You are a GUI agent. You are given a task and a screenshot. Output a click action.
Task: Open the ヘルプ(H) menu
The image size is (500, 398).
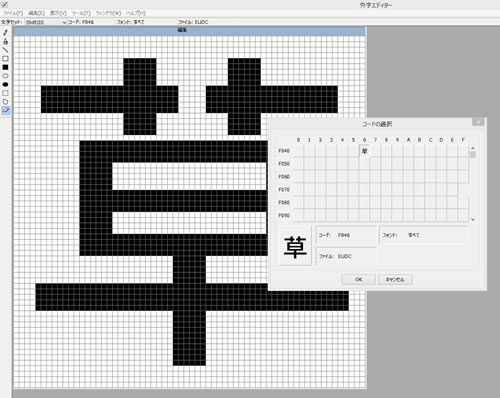click(136, 13)
